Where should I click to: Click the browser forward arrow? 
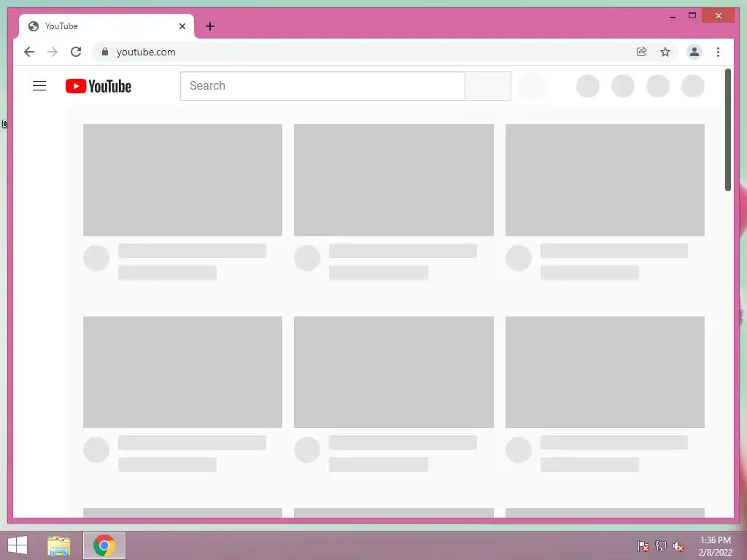(x=53, y=52)
